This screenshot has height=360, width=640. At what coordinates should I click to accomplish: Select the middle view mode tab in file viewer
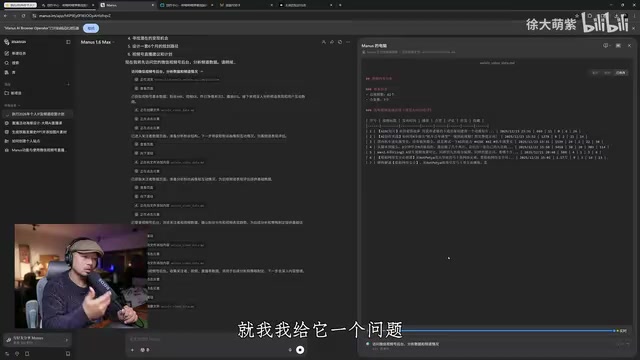point(607,73)
